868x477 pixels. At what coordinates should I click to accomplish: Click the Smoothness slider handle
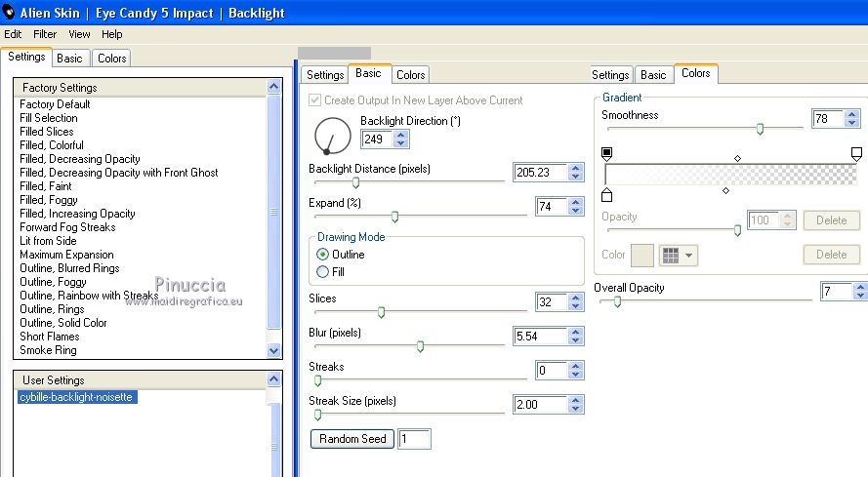[x=760, y=129]
